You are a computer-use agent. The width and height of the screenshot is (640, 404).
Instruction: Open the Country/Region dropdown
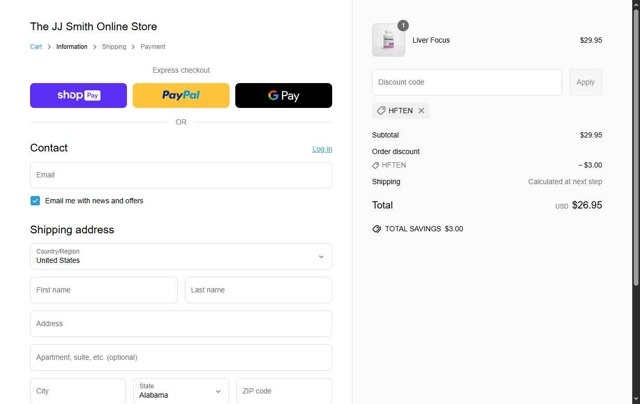[181, 256]
